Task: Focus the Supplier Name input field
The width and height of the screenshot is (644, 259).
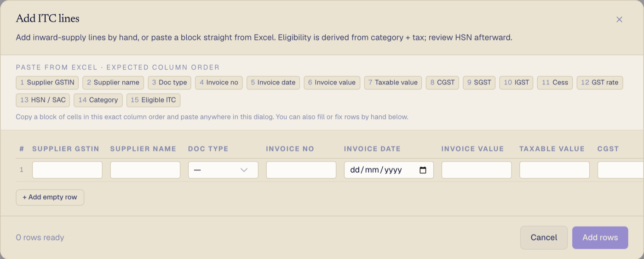Action: tap(145, 170)
